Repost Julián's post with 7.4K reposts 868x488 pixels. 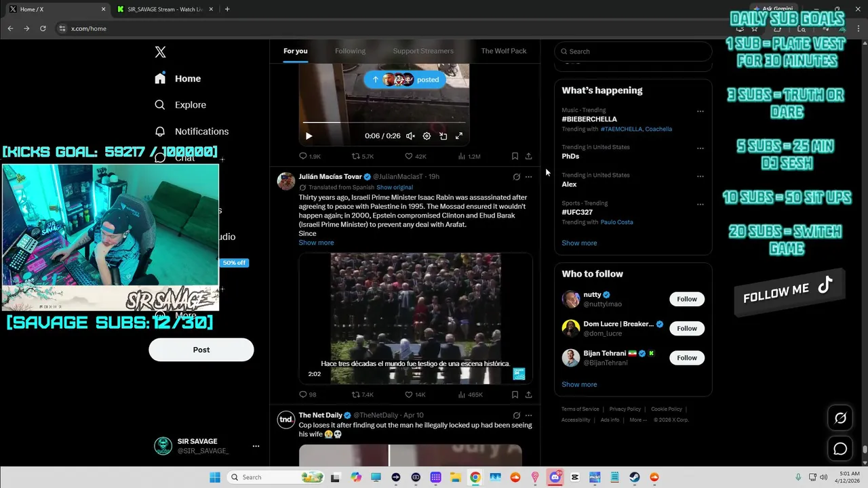pyautogui.click(x=363, y=394)
